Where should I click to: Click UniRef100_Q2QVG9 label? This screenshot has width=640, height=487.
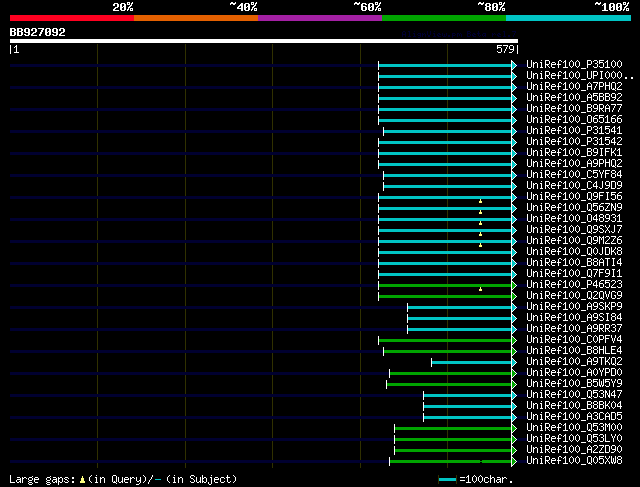pos(574,296)
